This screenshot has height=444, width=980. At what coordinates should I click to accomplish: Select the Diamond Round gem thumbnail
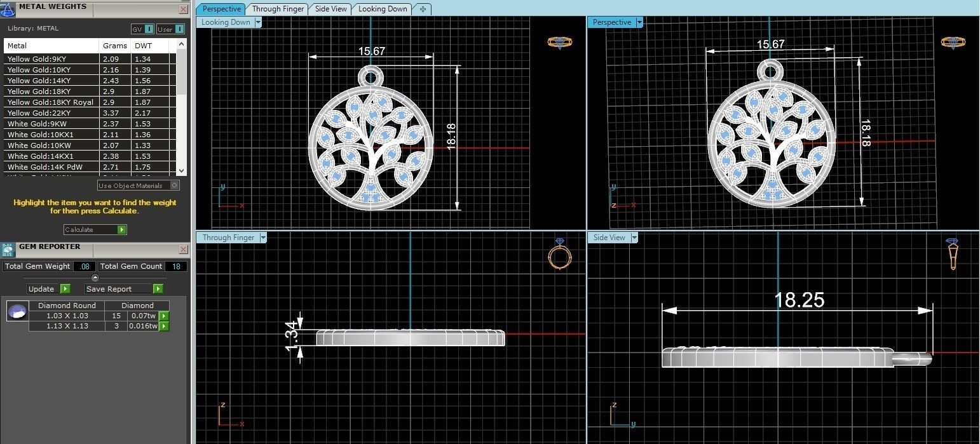[17, 311]
